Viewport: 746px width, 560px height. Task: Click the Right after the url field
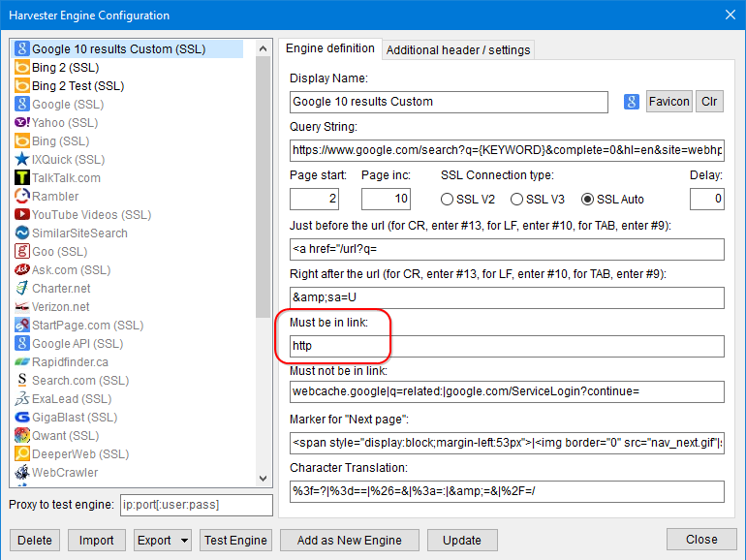pyautogui.click(x=507, y=297)
